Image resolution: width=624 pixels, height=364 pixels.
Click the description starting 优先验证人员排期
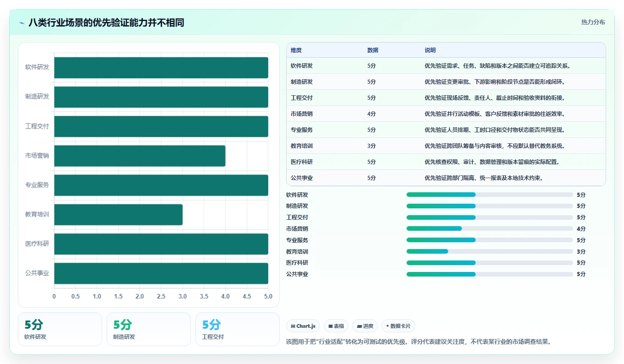click(x=495, y=130)
